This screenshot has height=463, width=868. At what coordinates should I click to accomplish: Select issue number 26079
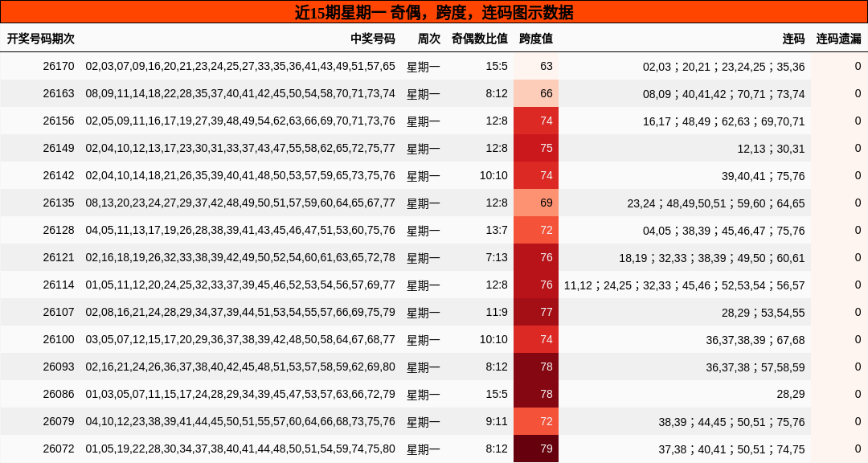point(59,421)
